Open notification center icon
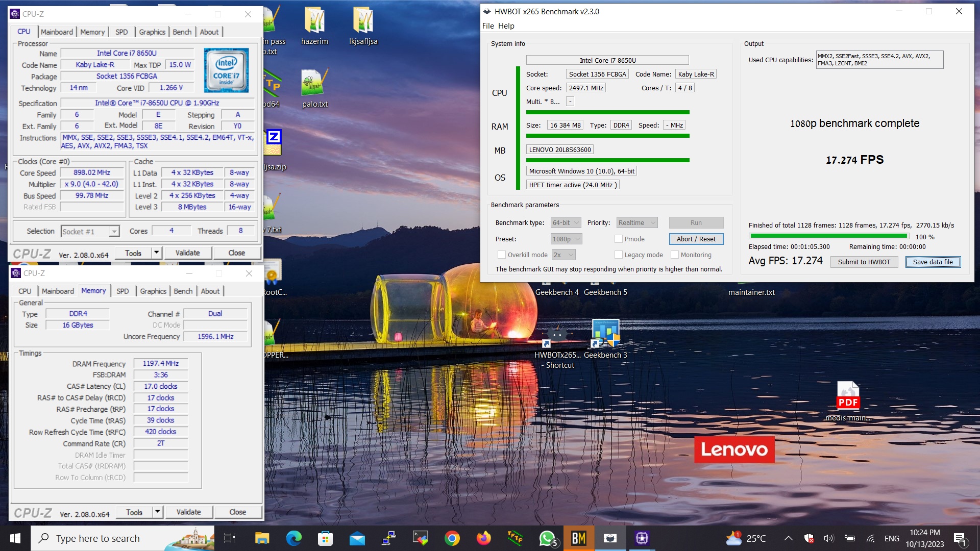 (960, 538)
